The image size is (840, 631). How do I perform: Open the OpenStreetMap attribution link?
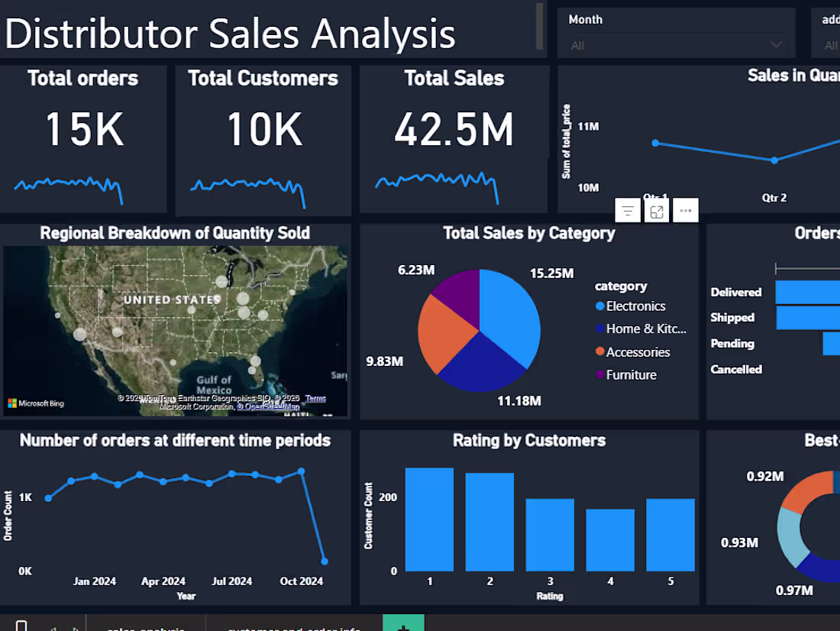[x=268, y=406]
